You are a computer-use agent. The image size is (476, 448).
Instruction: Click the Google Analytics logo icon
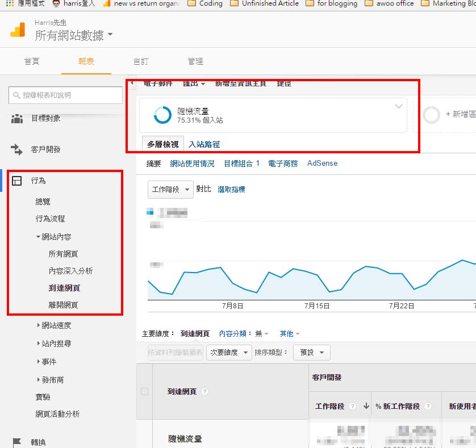[x=18, y=30]
